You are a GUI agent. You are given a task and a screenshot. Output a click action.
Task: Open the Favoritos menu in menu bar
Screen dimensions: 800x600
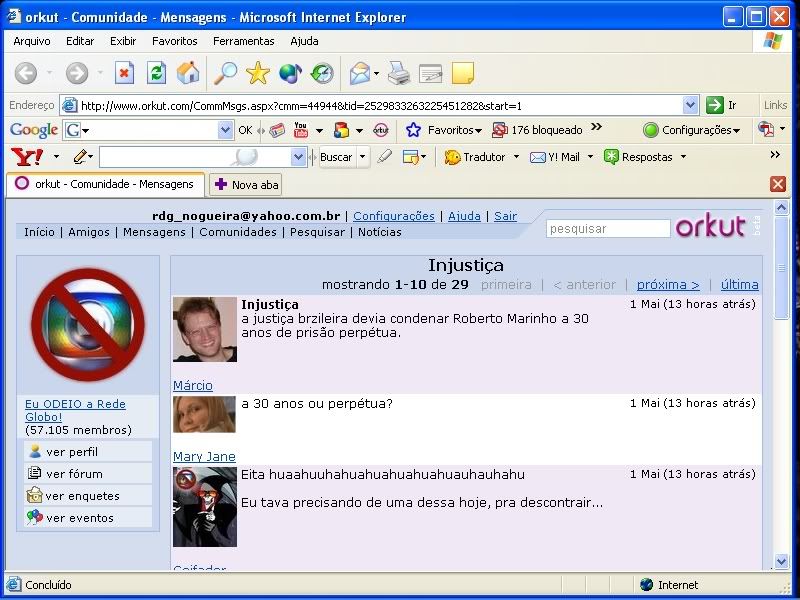click(x=174, y=41)
